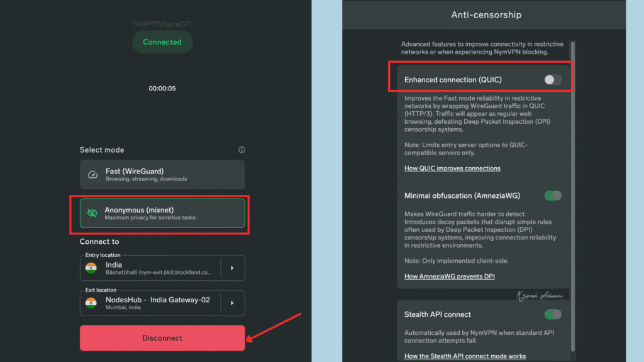Screen dimensions: 644x362
Task: Click the Anti-censorship panel scrollbar
Action: point(572,196)
